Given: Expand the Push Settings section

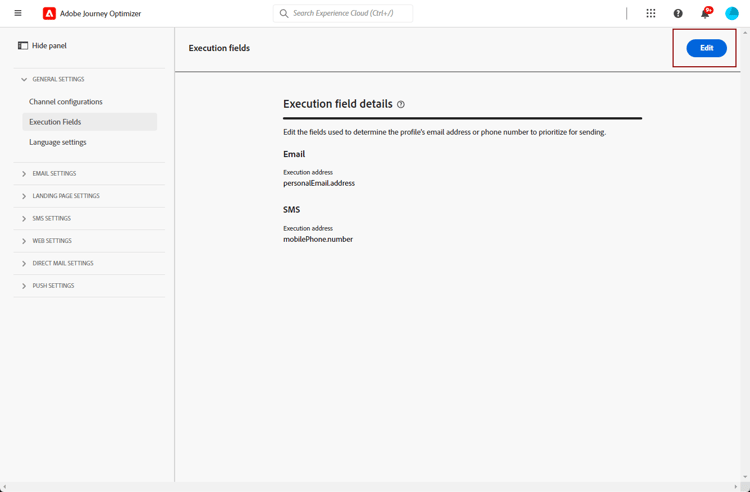Looking at the screenshot, I should tap(24, 286).
